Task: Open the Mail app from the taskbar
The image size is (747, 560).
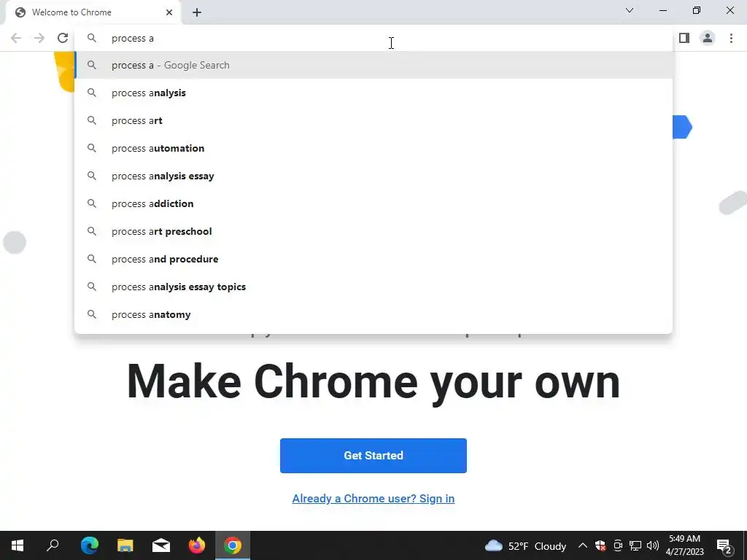Action: [x=161, y=545]
